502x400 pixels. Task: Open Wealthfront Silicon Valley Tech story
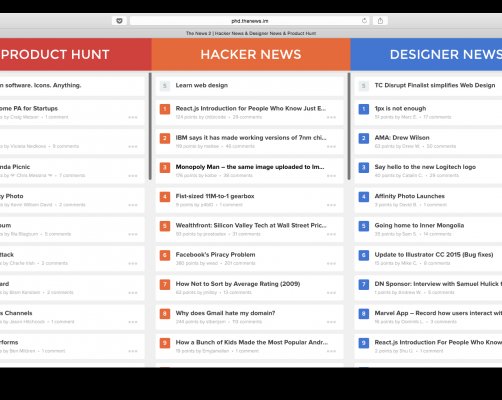[x=251, y=225]
